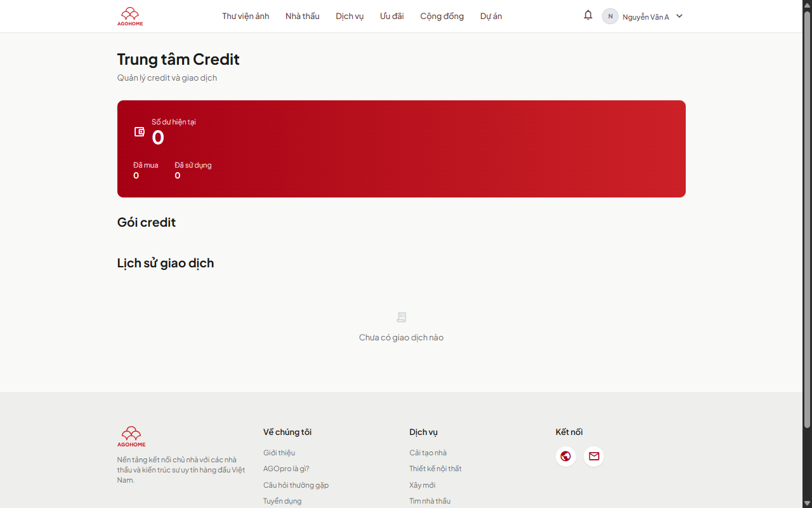The width and height of the screenshot is (812, 508).
Task: Open the Dịch vụ navigation item
Action: pyautogui.click(x=350, y=17)
